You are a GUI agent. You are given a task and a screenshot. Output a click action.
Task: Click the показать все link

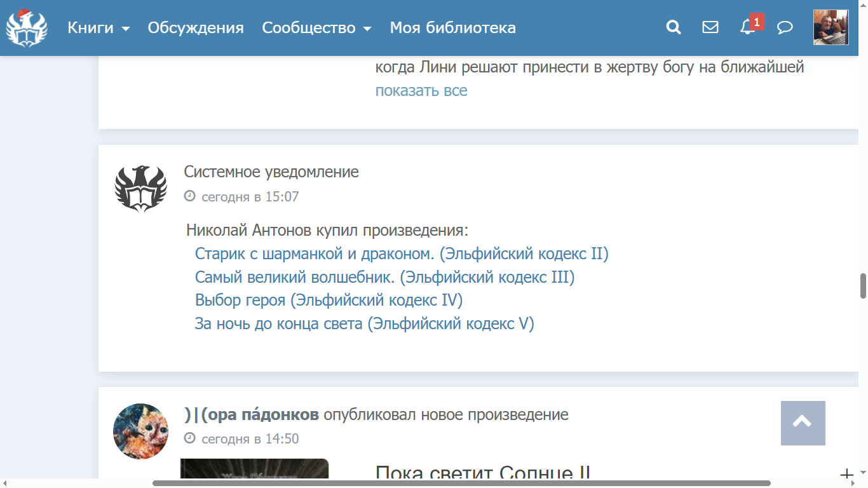(421, 91)
